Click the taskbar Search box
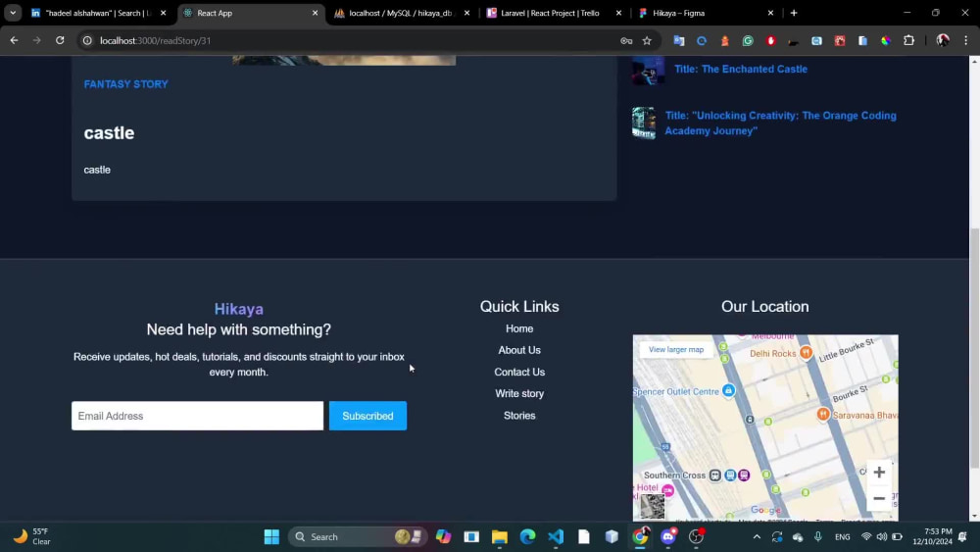The height and width of the screenshot is (552, 980). tap(358, 537)
